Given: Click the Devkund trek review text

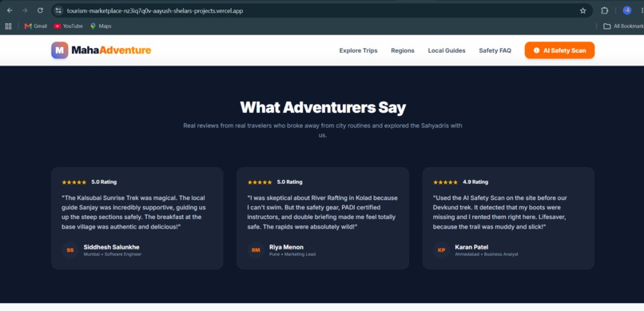Looking at the screenshot, I should [499, 212].
